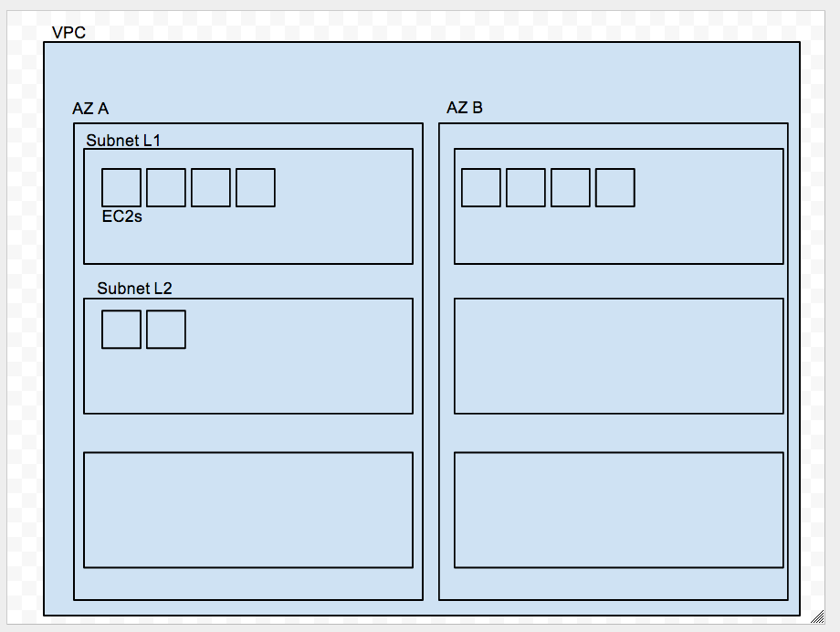840x632 pixels.
Task: Click the resize handle at canvas corner
Action: (x=817, y=617)
